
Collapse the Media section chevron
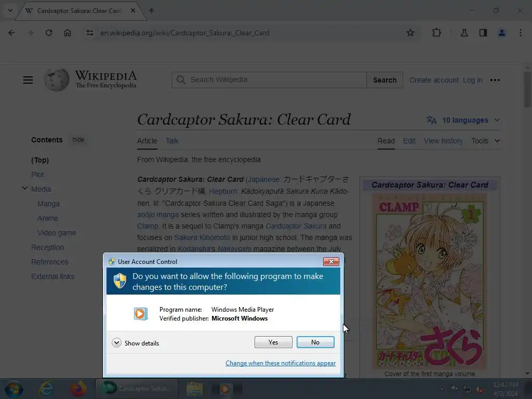[x=25, y=188]
